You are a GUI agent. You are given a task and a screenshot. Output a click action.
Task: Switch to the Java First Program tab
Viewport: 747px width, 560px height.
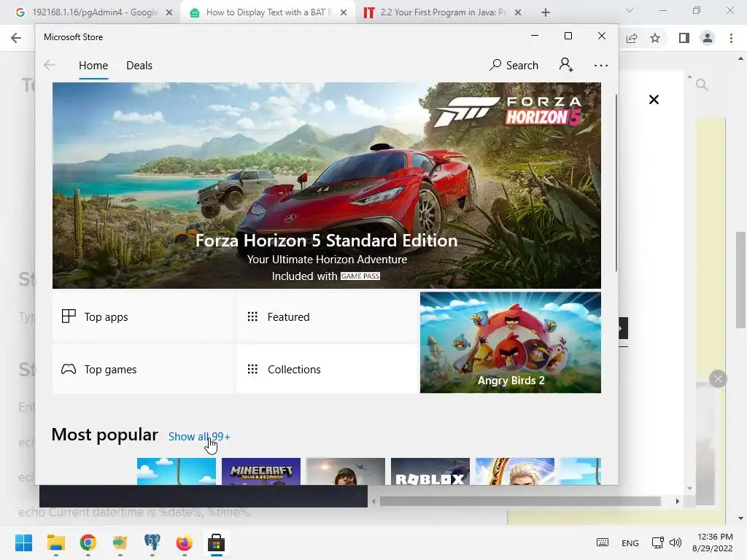point(442,12)
